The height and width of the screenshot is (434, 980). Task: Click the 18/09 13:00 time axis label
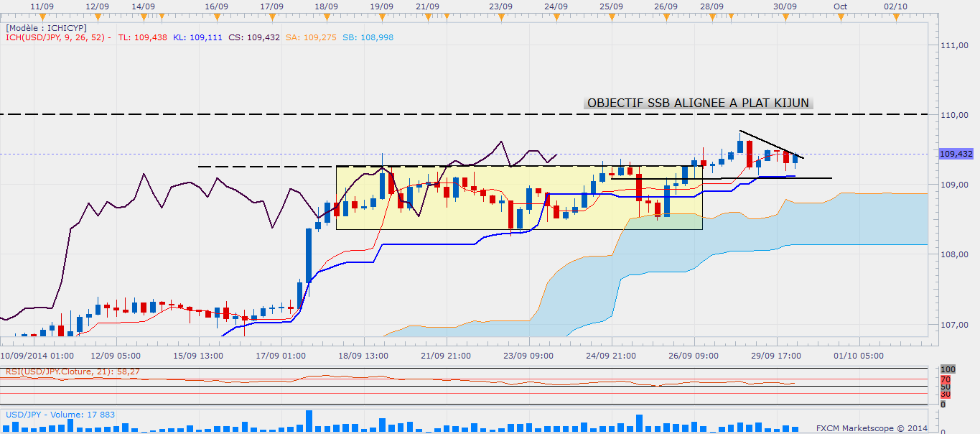363,355
